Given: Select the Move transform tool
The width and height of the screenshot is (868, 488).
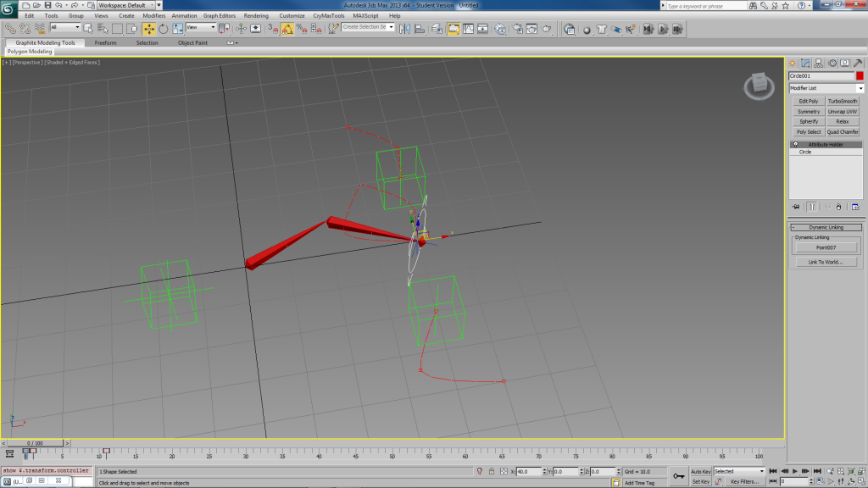Looking at the screenshot, I should point(149,28).
